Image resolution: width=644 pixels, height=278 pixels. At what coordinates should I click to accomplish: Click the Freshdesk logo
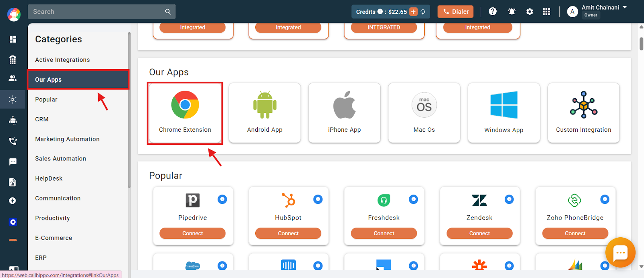coord(384,200)
